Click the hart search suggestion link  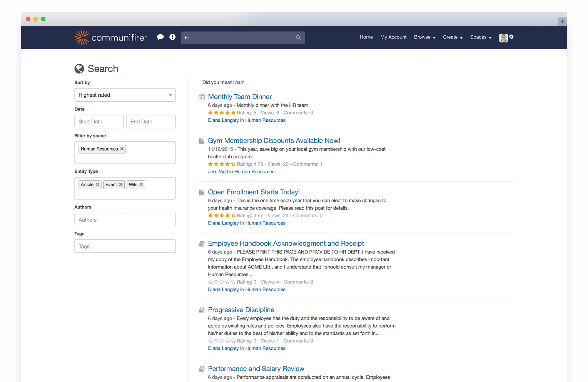[x=239, y=82]
